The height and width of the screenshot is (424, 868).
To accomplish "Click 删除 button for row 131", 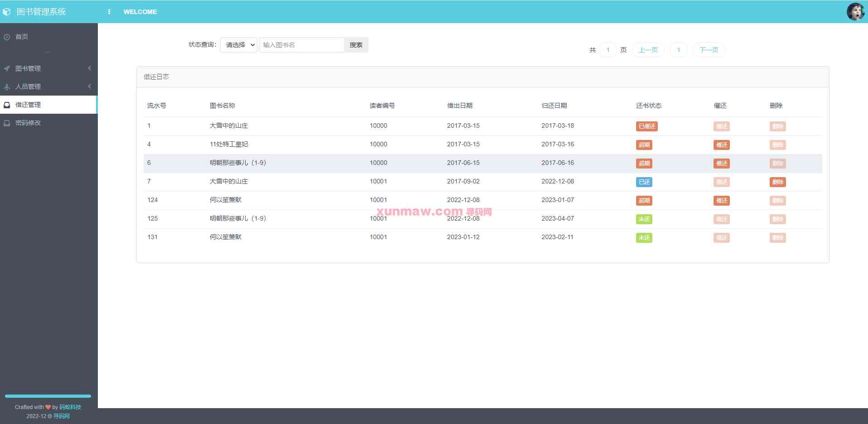I will click(778, 238).
